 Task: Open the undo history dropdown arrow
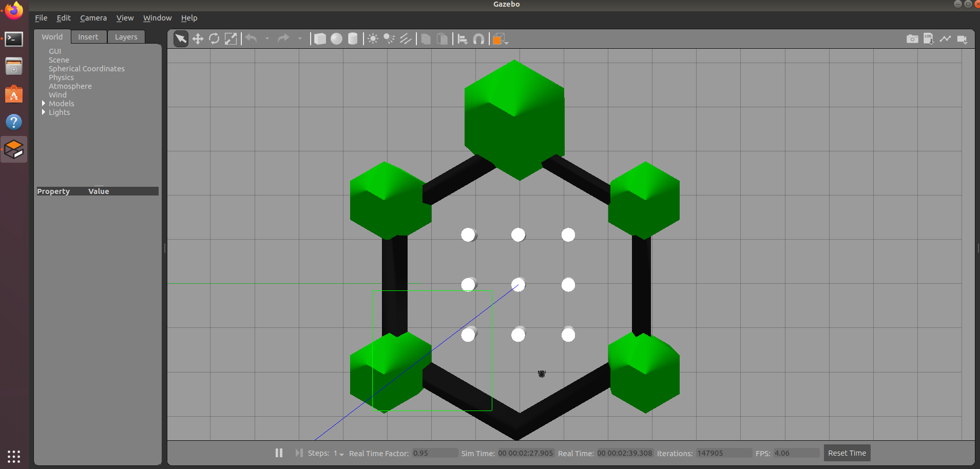pyautogui.click(x=267, y=38)
